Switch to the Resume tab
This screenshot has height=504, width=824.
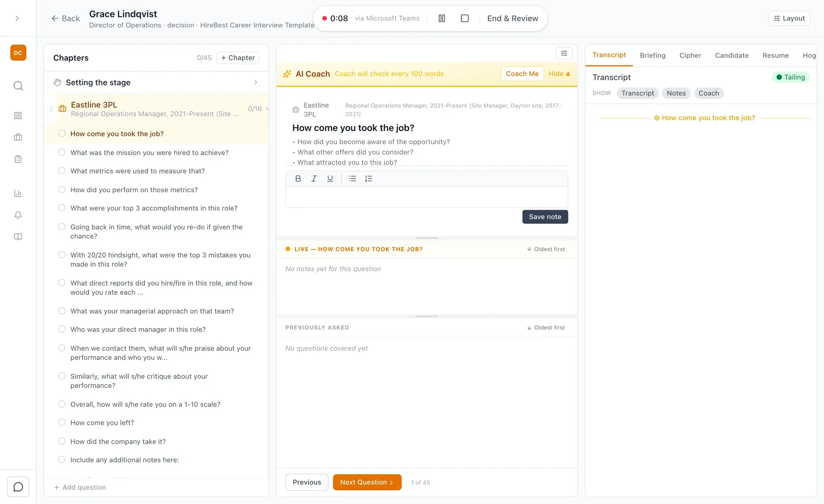tap(775, 55)
